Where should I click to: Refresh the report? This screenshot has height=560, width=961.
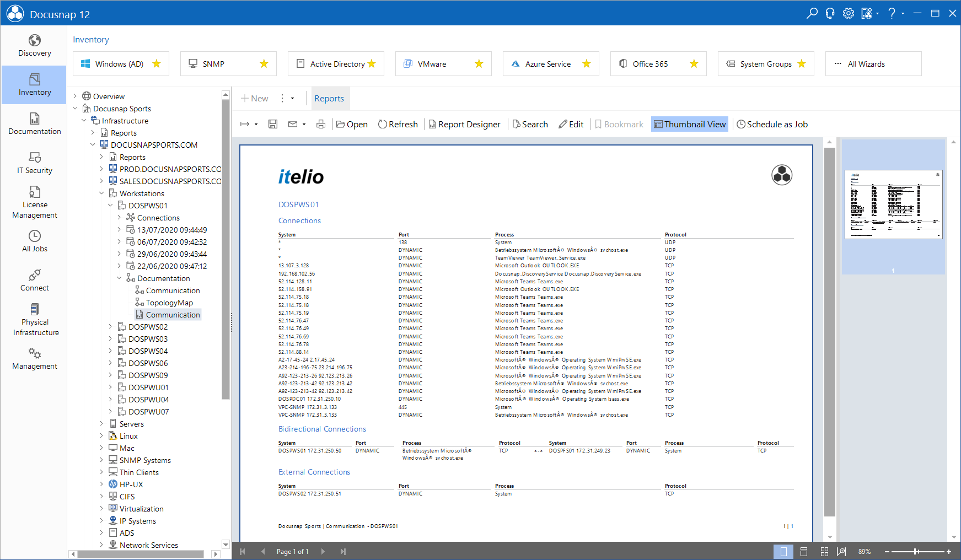point(398,125)
